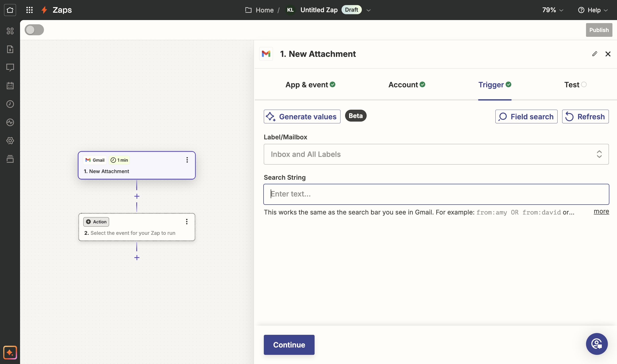The width and height of the screenshot is (617, 364).
Task: Open the activity status icon in sidebar
Action: [10, 122]
